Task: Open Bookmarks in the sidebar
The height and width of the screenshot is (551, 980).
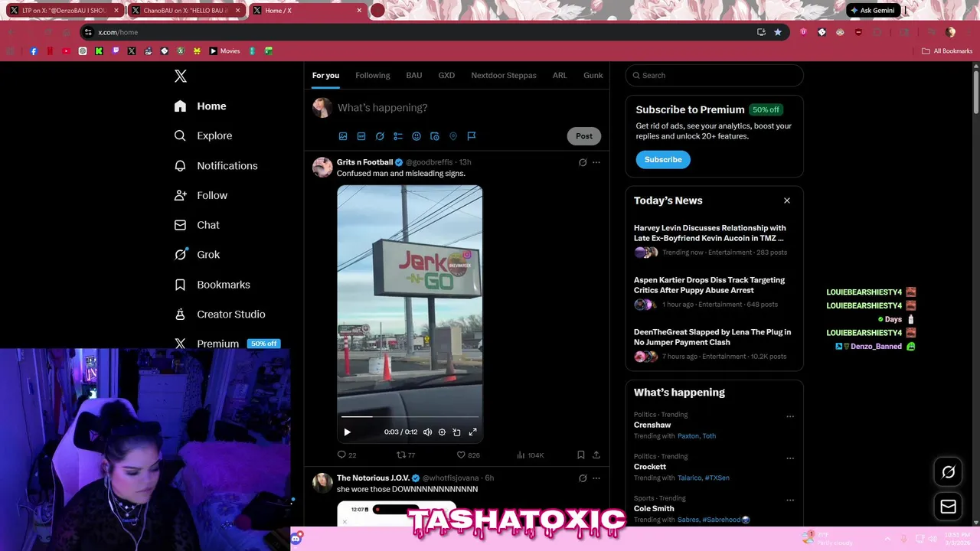Action: point(213,285)
